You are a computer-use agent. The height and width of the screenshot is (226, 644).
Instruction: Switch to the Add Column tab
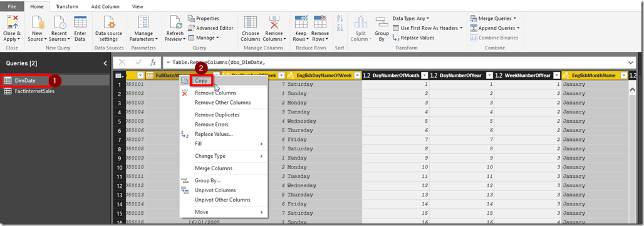pos(105,6)
